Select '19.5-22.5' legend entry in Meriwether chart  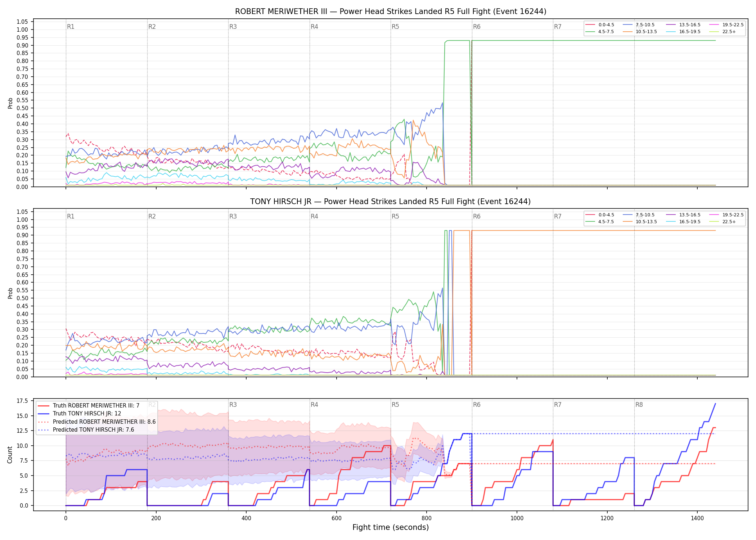point(726,25)
